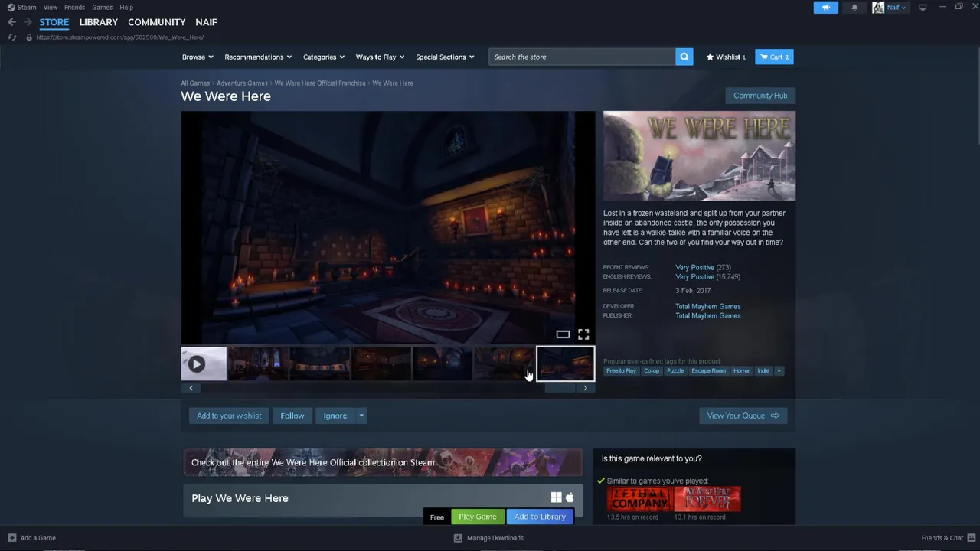
Task: Click the announcements megaphone icon
Action: tap(825, 7)
